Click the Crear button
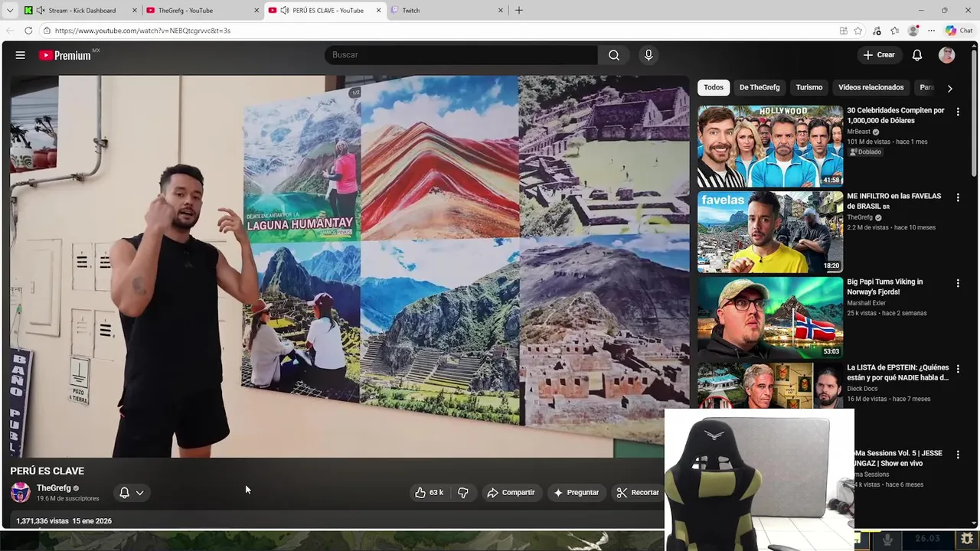Screen dimensions: 980x551 [x=878, y=55]
